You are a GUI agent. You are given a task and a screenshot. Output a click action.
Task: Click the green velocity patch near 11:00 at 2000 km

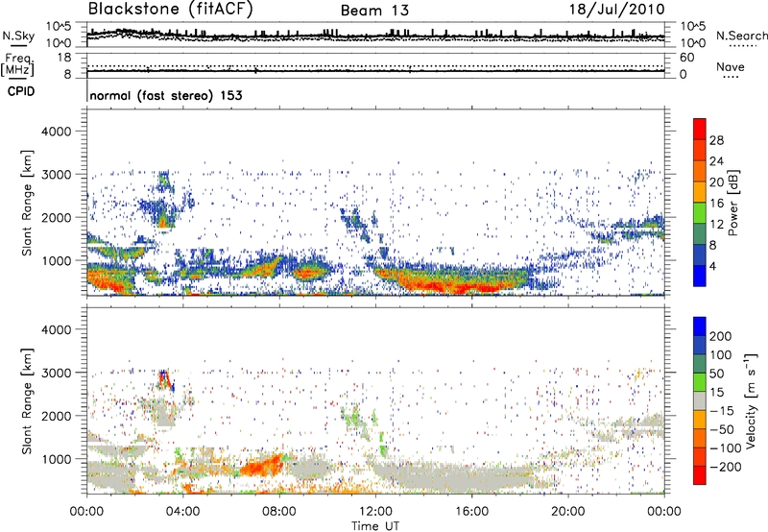coord(351,417)
